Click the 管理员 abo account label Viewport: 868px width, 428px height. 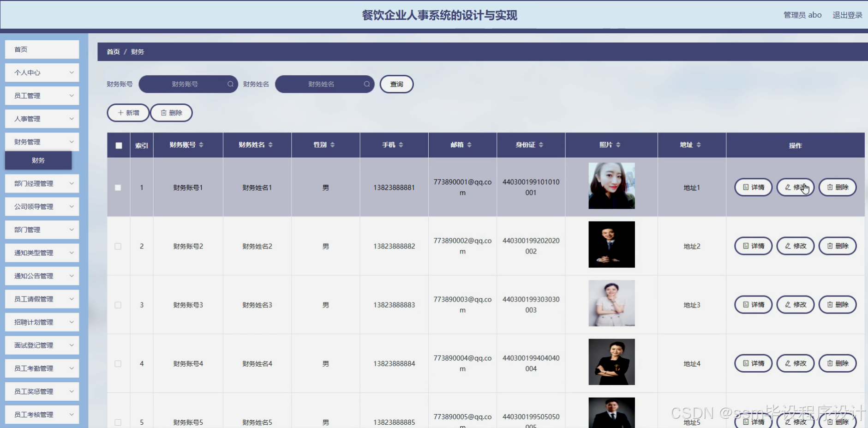802,15
